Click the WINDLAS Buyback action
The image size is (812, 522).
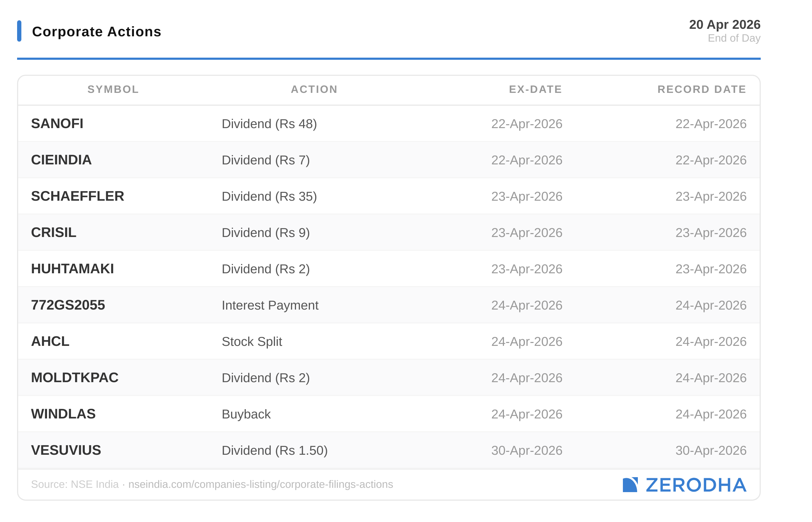click(x=246, y=414)
